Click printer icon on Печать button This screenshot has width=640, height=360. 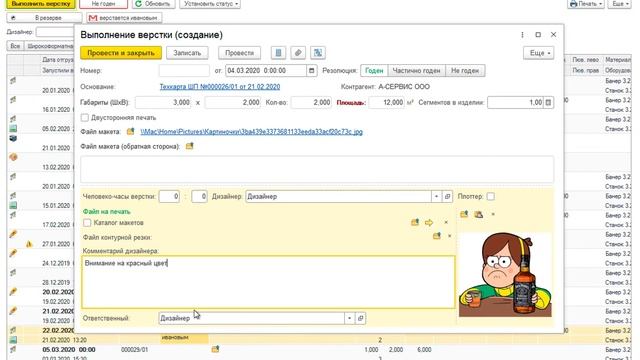point(573,4)
